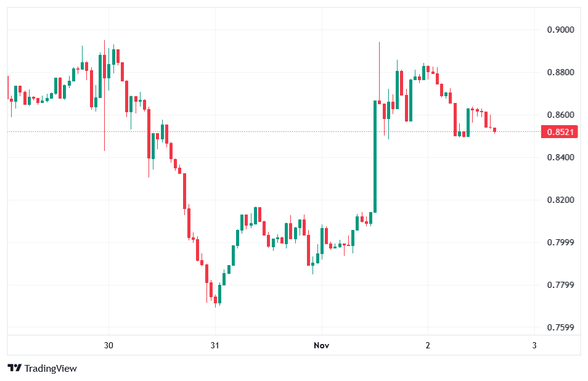This screenshot has height=381, width=588.
Task: Click the 0.8800 price axis label
Action: (x=560, y=73)
